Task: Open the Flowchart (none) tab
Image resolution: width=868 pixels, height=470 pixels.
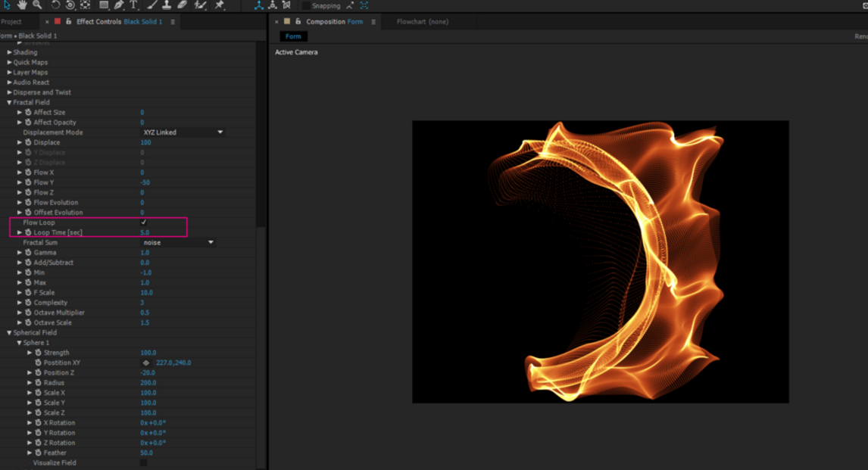Action: [422, 22]
